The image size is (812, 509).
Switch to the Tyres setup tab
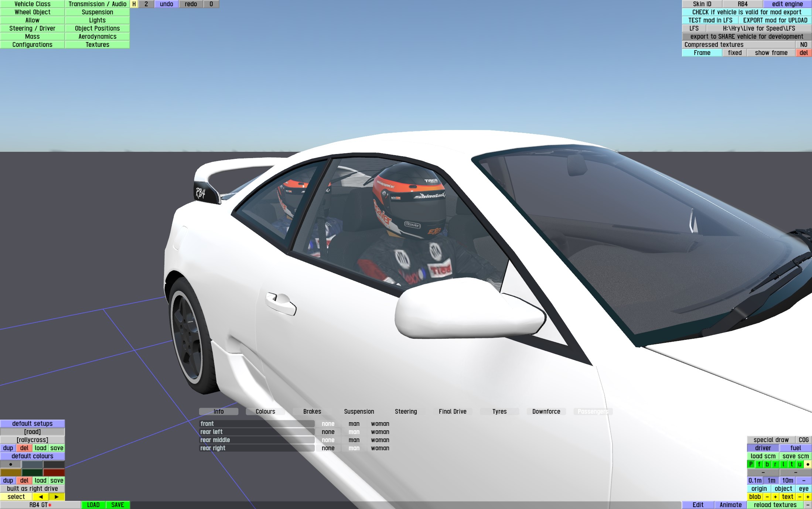pyautogui.click(x=499, y=411)
